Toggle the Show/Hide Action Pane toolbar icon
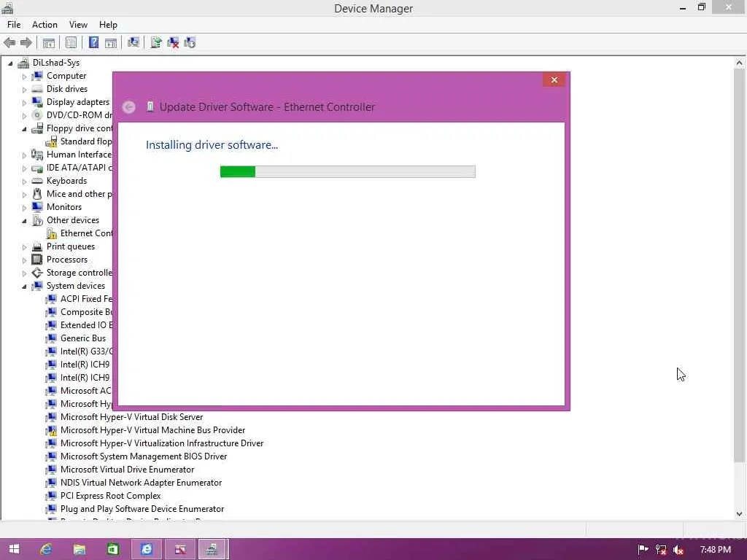The width and height of the screenshot is (747, 560). (111, 43)
